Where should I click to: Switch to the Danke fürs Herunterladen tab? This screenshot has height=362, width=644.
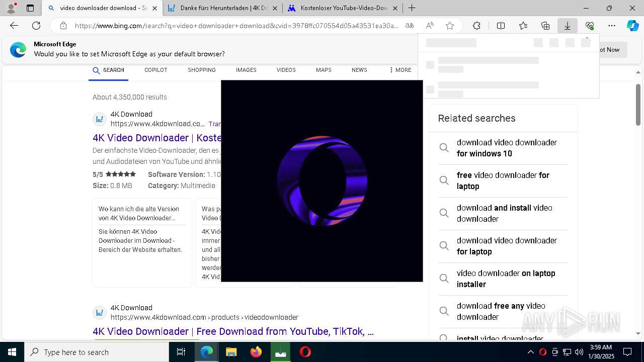coord(222,8)
